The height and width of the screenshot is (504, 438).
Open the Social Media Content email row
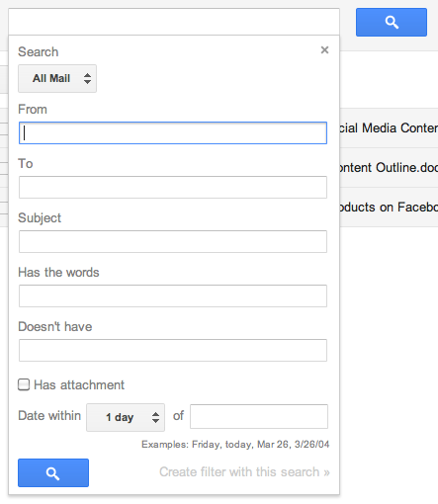coord(389,127)
